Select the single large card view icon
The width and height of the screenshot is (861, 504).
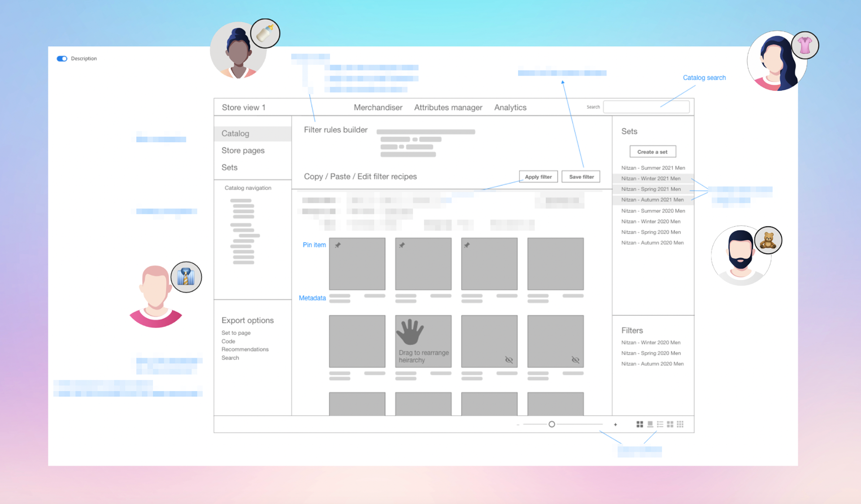click(650, 424)
